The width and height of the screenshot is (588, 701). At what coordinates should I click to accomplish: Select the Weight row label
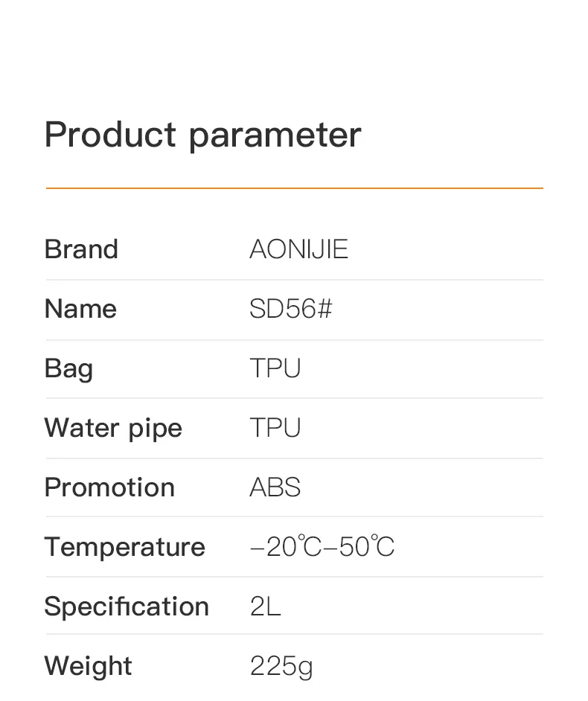(88, 666)
